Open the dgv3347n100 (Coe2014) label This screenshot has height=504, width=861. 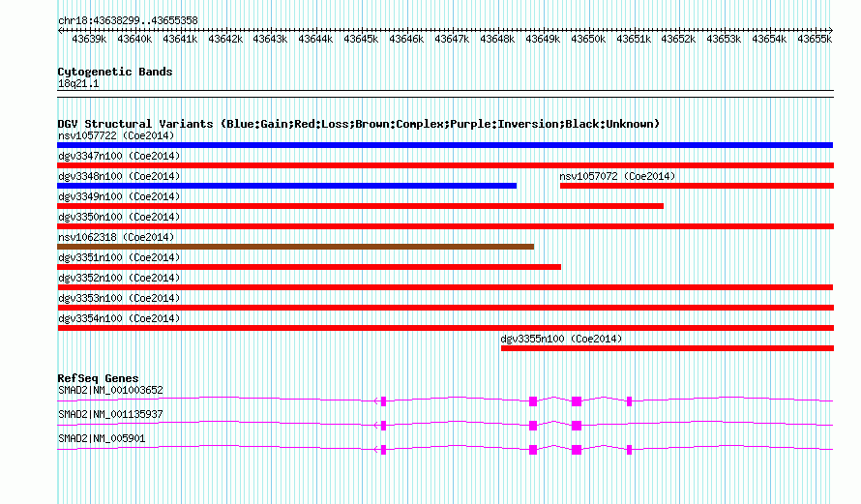point(119,156)
